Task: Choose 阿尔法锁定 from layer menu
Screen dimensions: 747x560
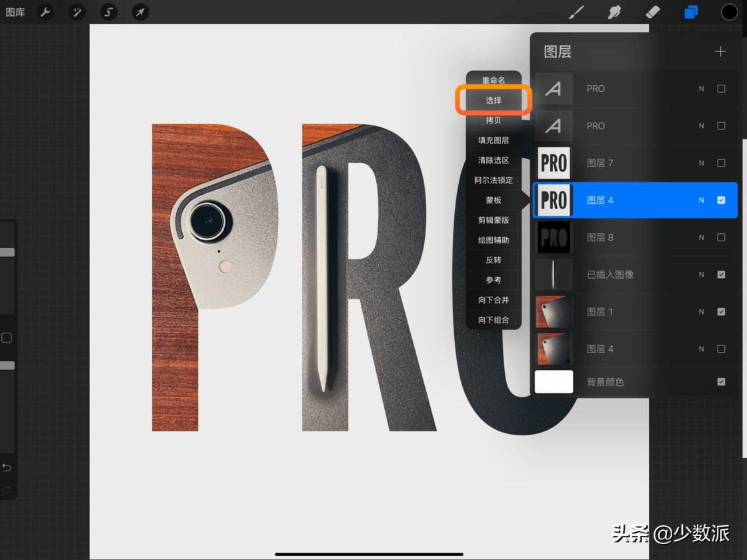Action: point(494,180)
